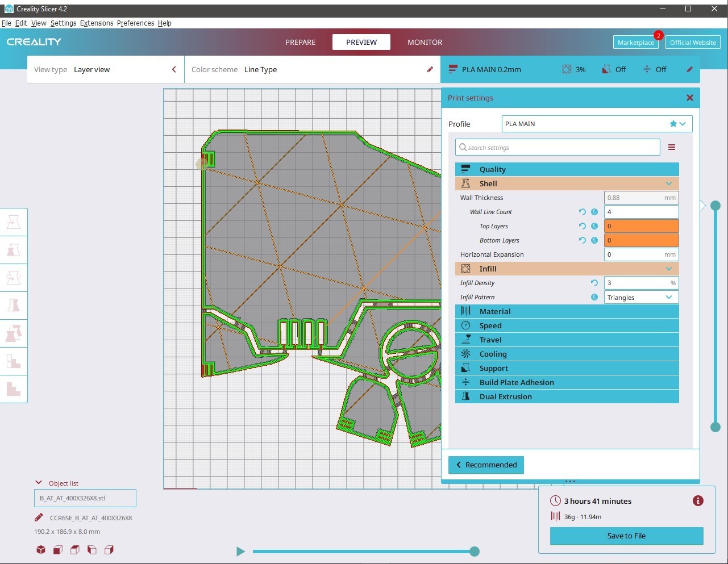Expand the Support settings category
This screenshot has width=728, height=564.
[x=567, y=368]
